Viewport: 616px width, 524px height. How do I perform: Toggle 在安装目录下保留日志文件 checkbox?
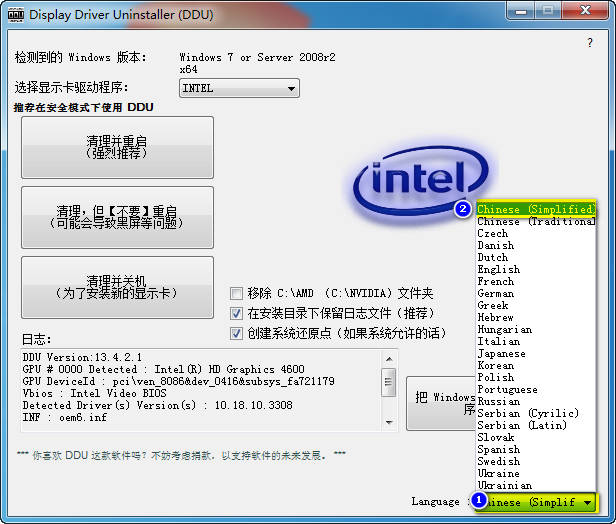(236, 313)
